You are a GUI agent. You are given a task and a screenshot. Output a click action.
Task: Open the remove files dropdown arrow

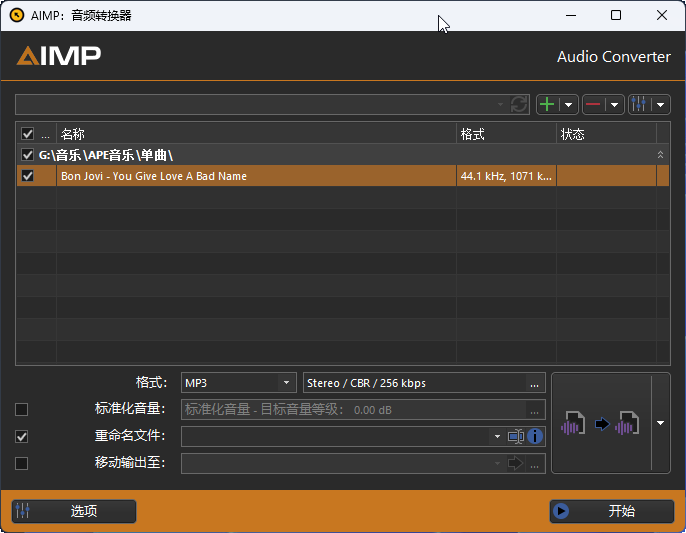coord(614,105)
